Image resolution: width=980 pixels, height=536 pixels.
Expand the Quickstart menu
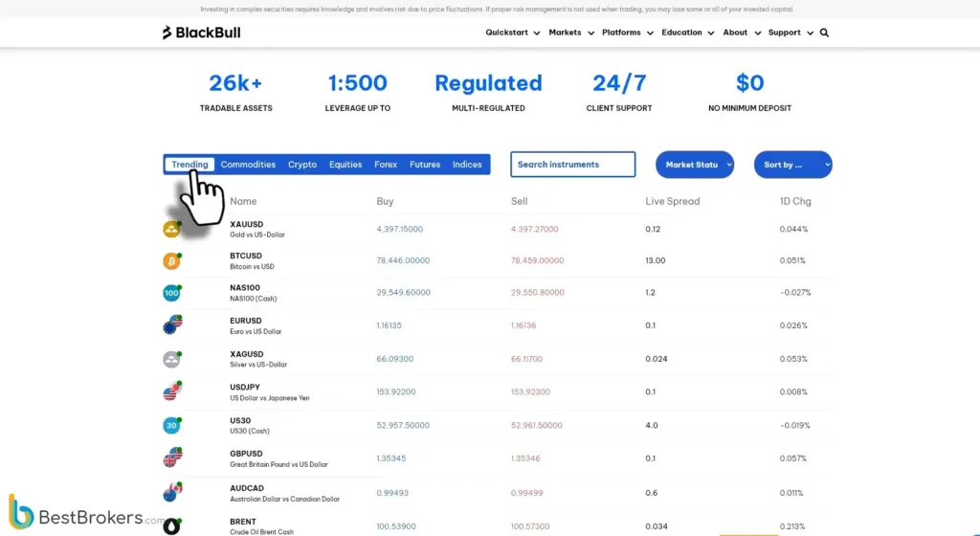513,33
